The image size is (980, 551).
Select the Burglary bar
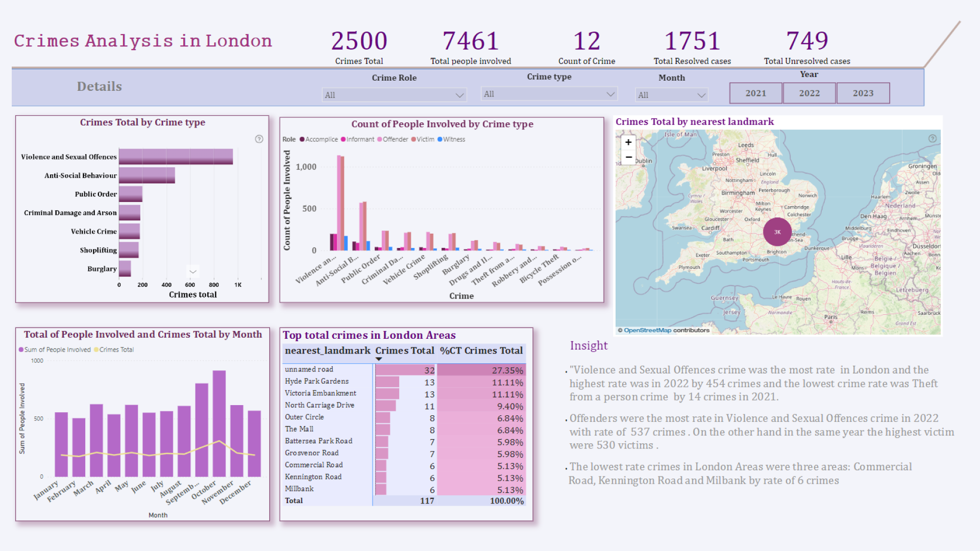tap(125, 268)
